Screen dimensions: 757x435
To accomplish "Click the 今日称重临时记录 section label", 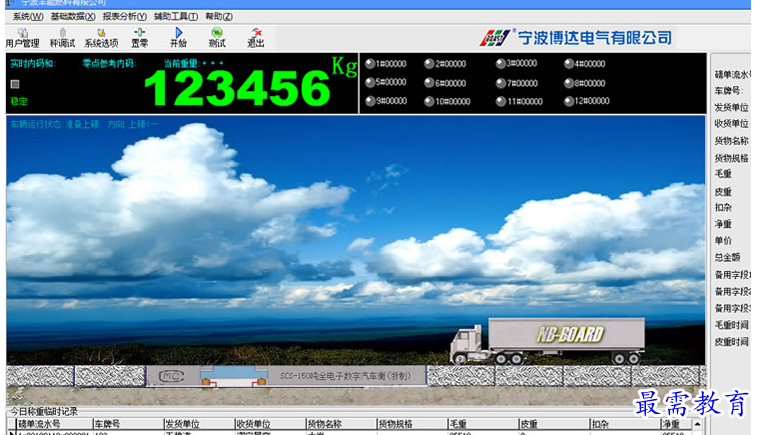I will 44,411.
